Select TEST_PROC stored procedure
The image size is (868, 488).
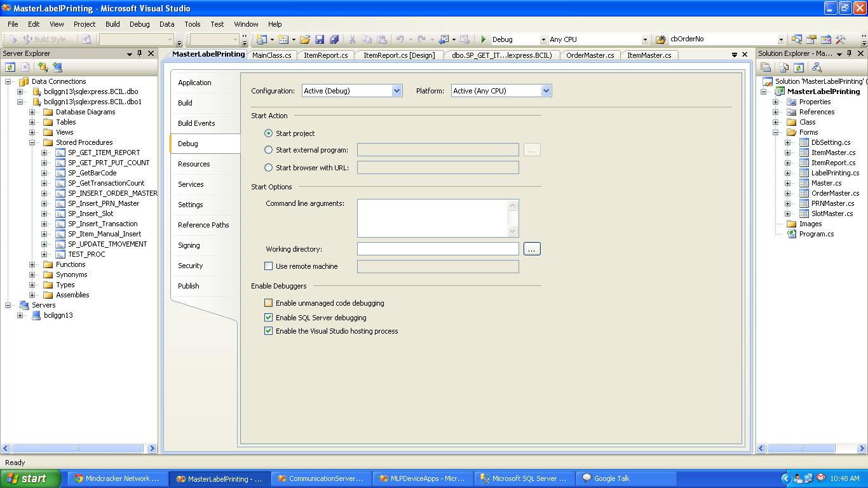point(86,254)
